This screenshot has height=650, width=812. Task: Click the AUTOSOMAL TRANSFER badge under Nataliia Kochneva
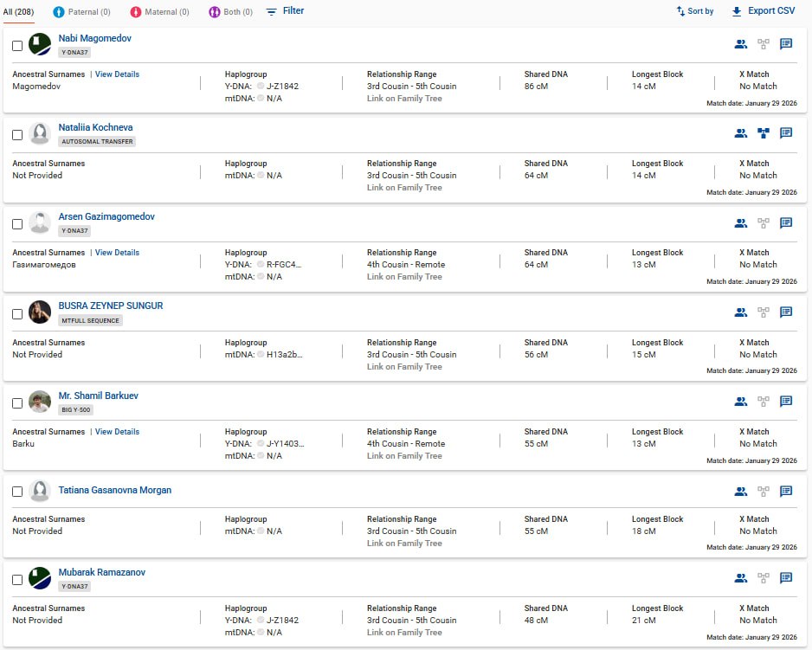[97, 141]
